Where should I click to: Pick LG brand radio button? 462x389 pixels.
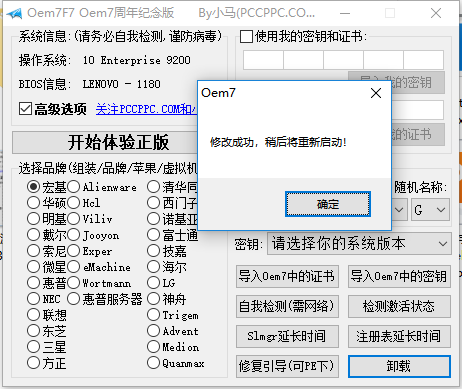point(153,283)
